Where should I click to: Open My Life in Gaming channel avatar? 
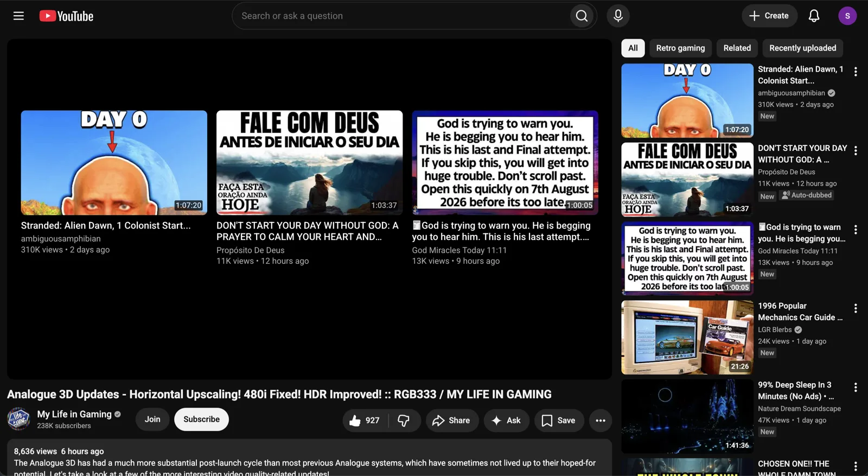[x=18, y=419]
